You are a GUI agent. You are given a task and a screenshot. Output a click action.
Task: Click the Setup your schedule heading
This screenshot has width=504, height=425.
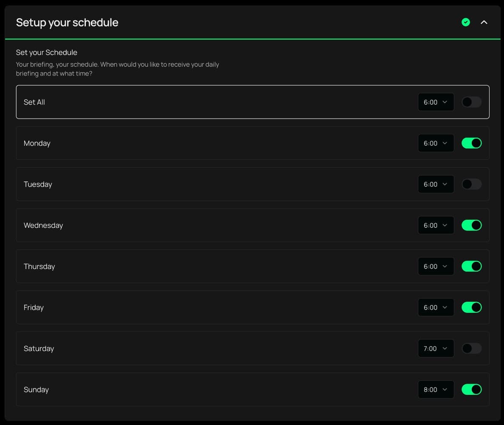[x=67, y=23]
